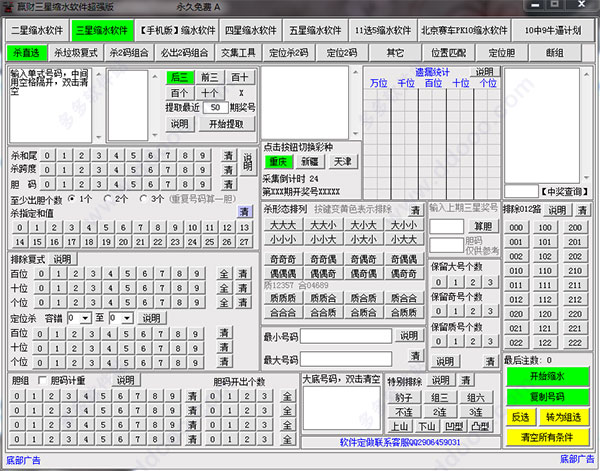This screenshot has width=600, height=471.
Task: Click the green 开始缩水 button
Action: [x=547, y=376]
